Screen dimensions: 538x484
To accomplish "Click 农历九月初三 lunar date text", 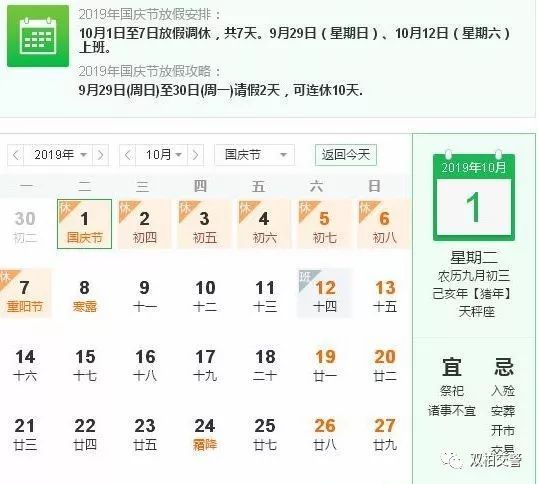I will pos(473,276).
